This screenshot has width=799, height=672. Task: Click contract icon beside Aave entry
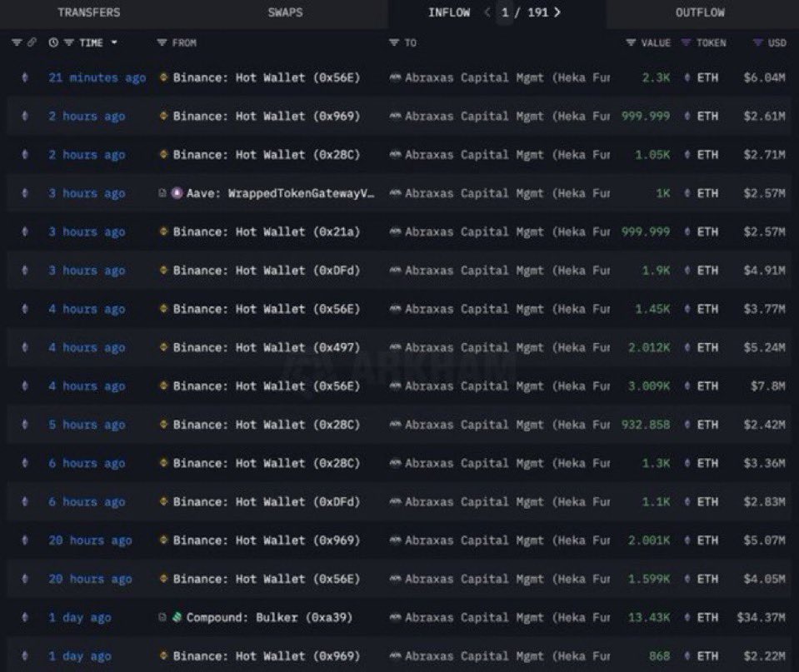coord(162,193)
